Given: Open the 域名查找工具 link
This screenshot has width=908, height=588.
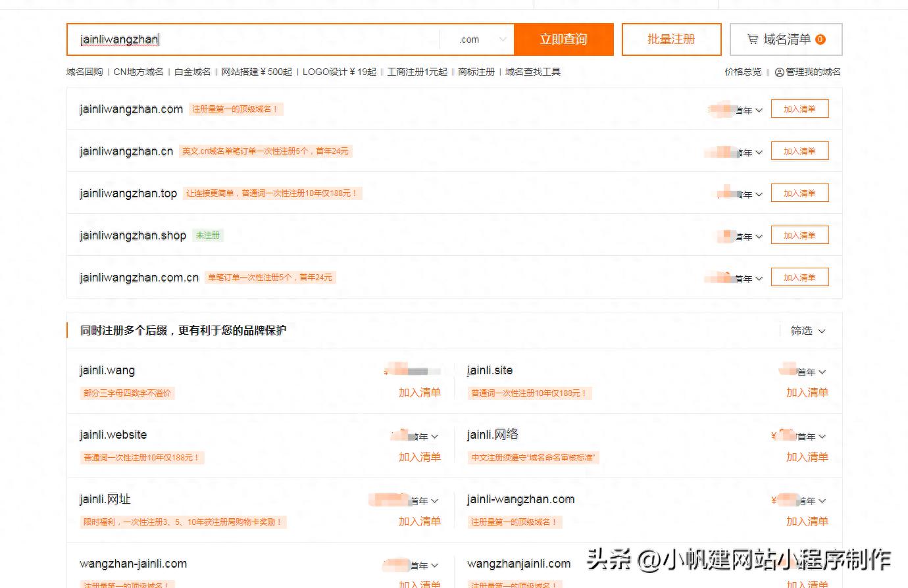Looking at the screenshot, I should click(x=533, y=72).
